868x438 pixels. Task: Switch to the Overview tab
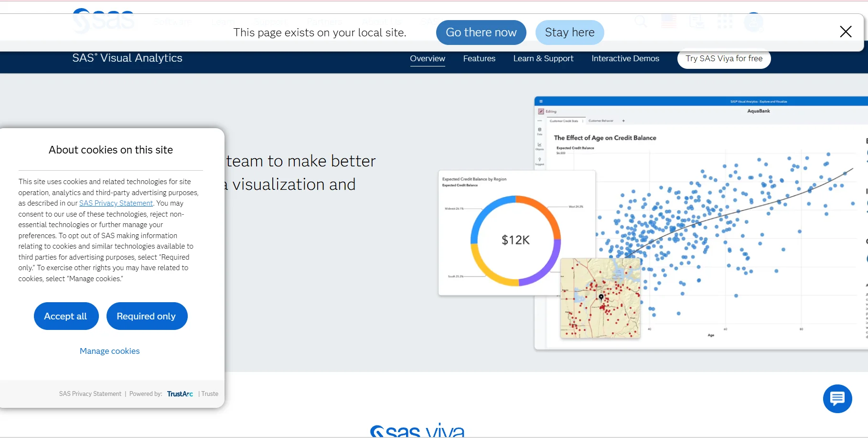(x=428, y=58)
